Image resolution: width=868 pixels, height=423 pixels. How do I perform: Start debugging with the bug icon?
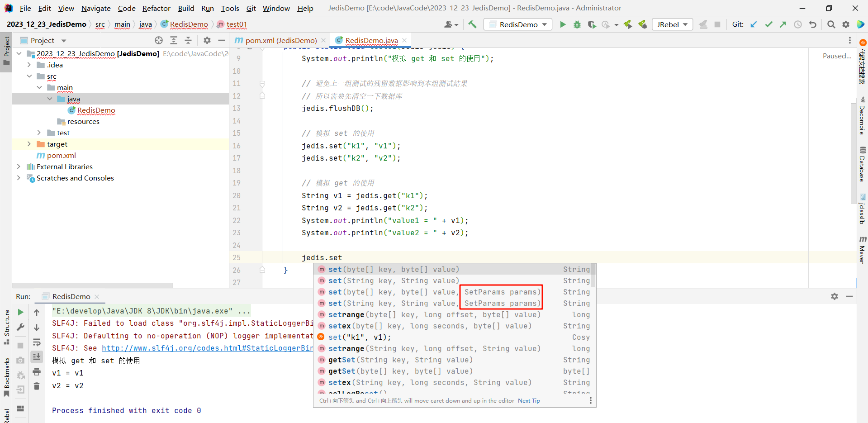pyautogui.click(x=577, y=24)
